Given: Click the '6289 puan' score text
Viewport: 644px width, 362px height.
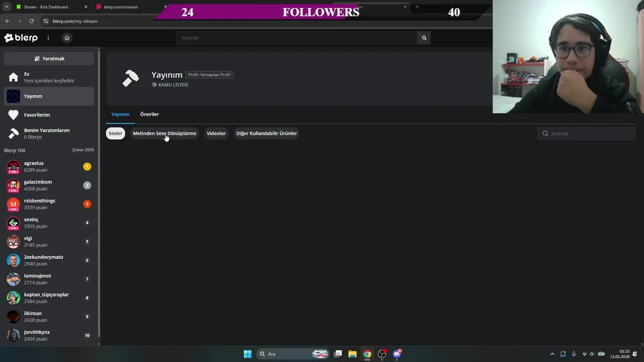Looking at the screenshot, I should pyautogui.click(x=36, y=170).
